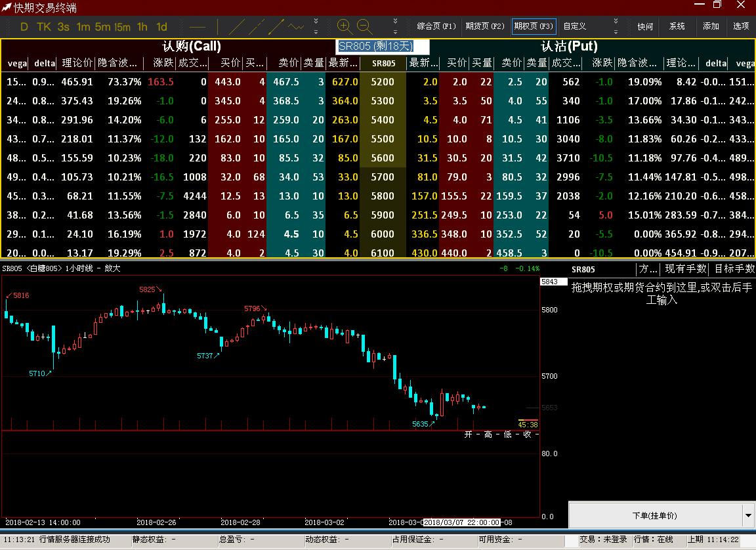756x550 pixels.
Task: Open the 添加 menu
Action: (711, 26)
